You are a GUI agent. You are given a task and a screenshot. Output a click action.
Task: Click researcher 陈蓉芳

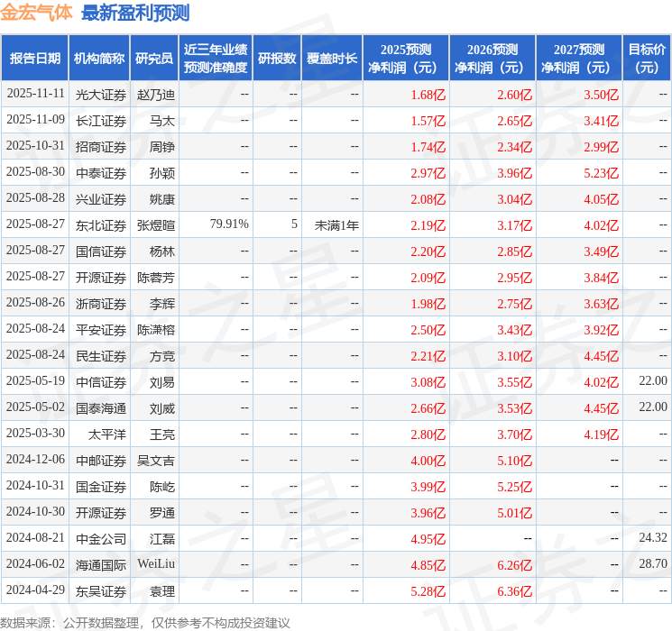pos(156,278)
